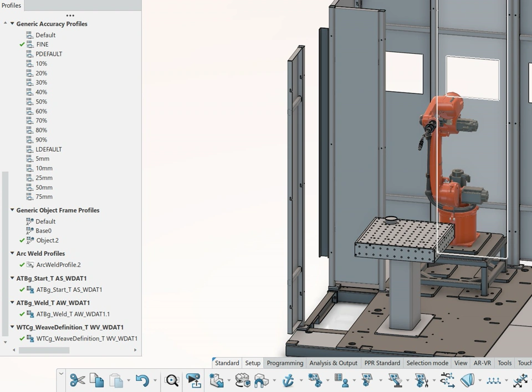Open the Selection mode tab

pyautogui.click(x=427, y=363)
